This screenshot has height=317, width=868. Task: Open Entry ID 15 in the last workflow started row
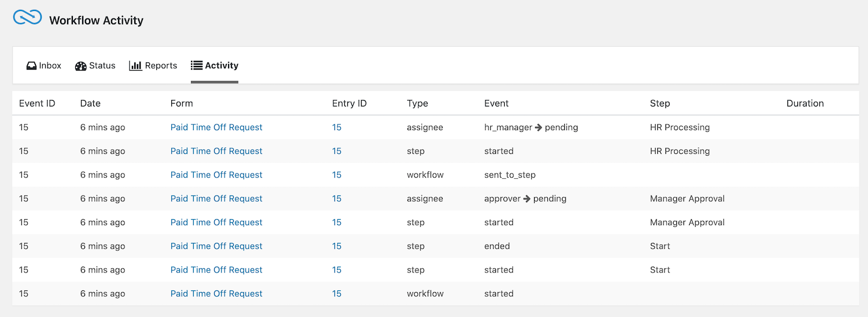(337, 293)
